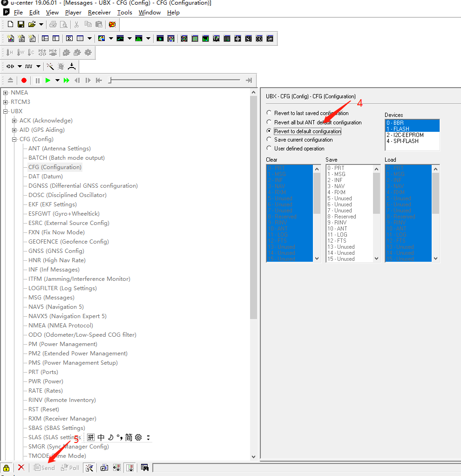Click the last icon in the bottom message bar
461x476 pixels.
tap(145, 468)
